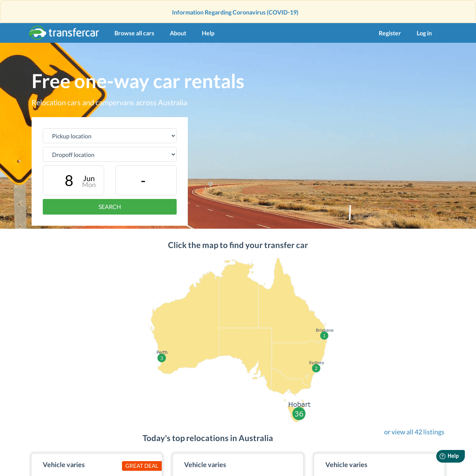The height and width of the screenshot is (476, 476).
Task: Open the pickup date picker showing 8 Jun
Action: 73,180
